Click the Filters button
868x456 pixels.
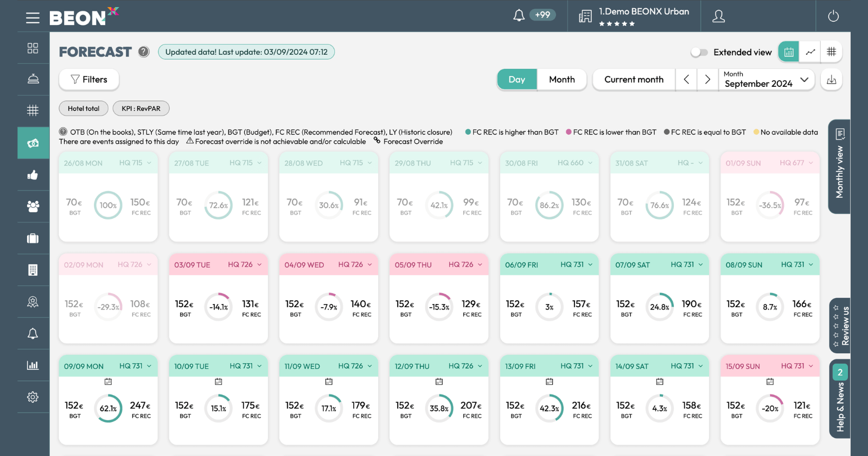click(x=89, y=79)
